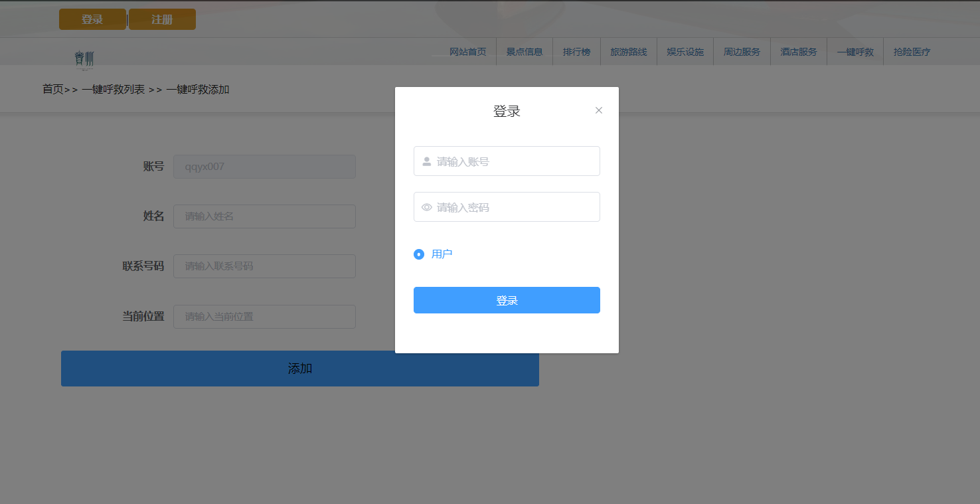Select the 用户 radio button

[419, 254]
